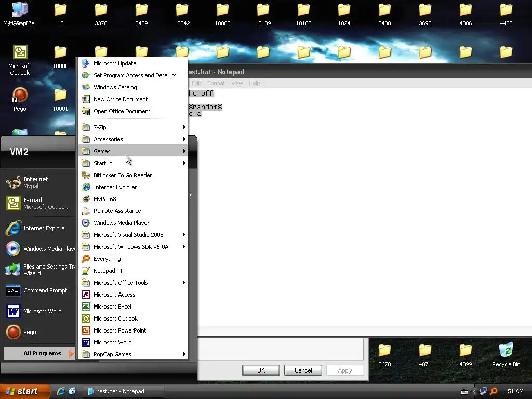This screenshot has height=399, width=532.
Task: Launch Internet Explorer from All Programs list
Action: pos(133,187)
